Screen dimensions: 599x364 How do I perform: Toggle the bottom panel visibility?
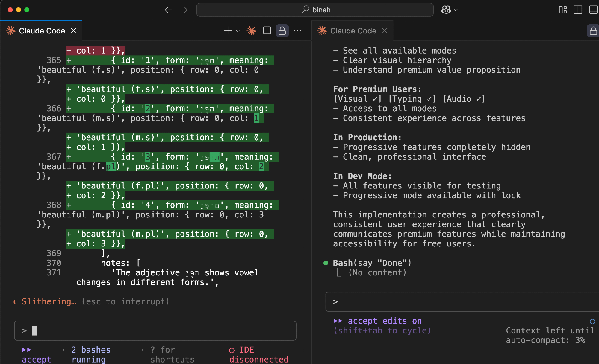(593, 10)
